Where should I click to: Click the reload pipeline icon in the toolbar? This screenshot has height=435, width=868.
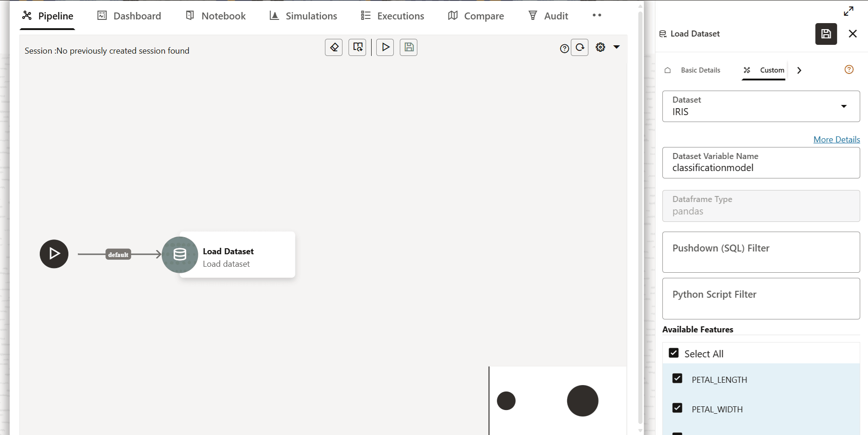point(357,47)
